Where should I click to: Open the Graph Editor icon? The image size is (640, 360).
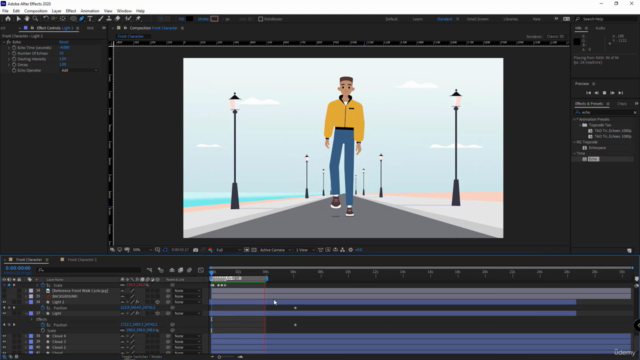pos(201,270)
